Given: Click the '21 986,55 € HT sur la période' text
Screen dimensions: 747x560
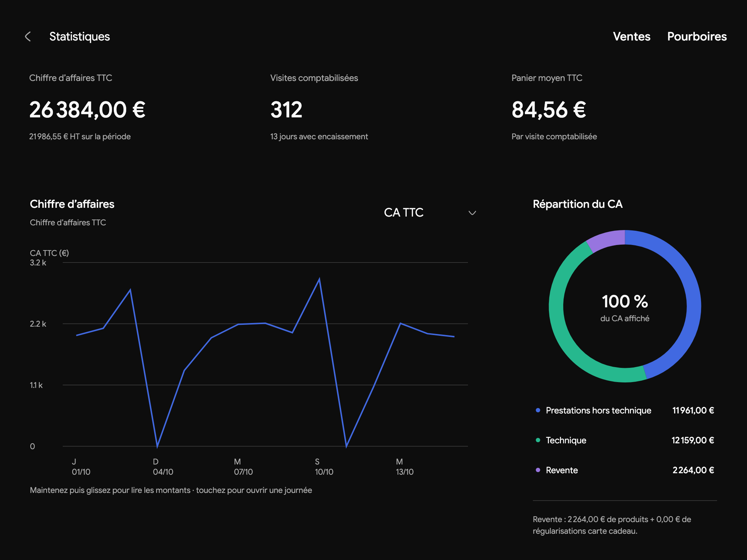Looking at the screenshot, I should point(80,137).
